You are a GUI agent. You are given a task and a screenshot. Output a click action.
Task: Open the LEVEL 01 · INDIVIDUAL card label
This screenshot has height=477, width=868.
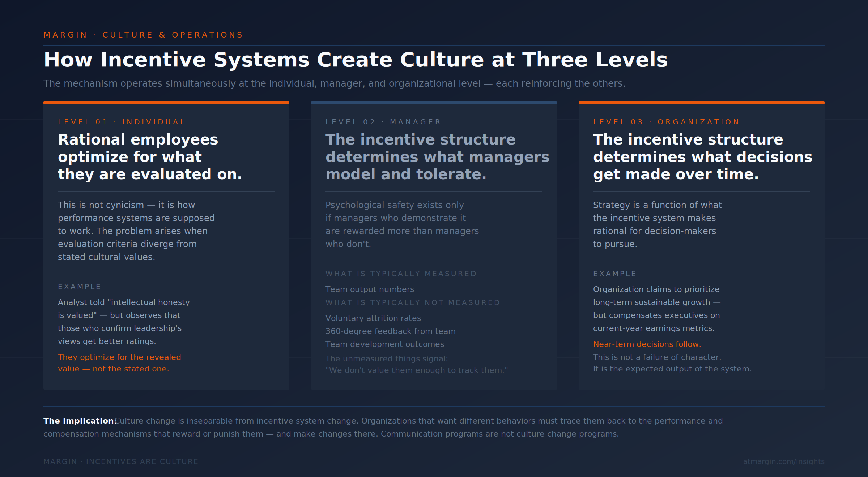122,122
